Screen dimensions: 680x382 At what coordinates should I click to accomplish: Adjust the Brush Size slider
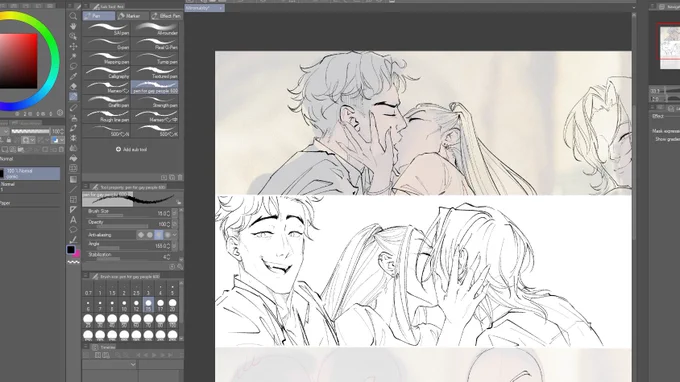point(122,215)
